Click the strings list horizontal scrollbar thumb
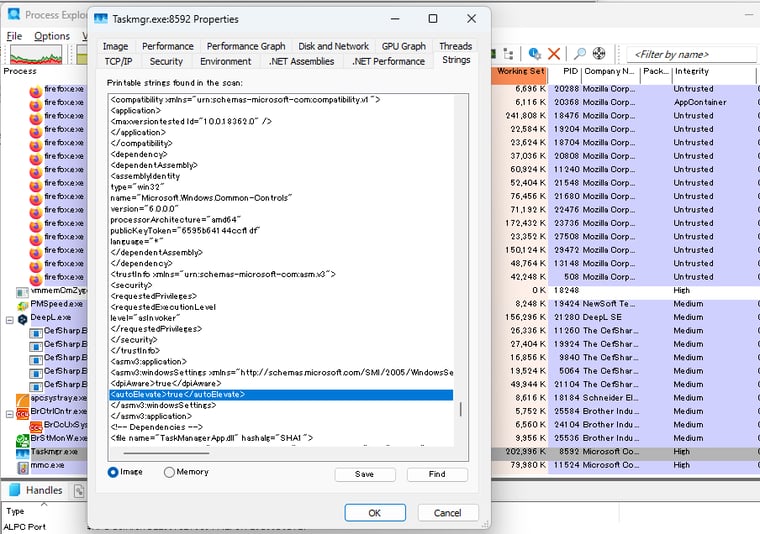Screen dimensions: 760x534 (x=166, y=453)
